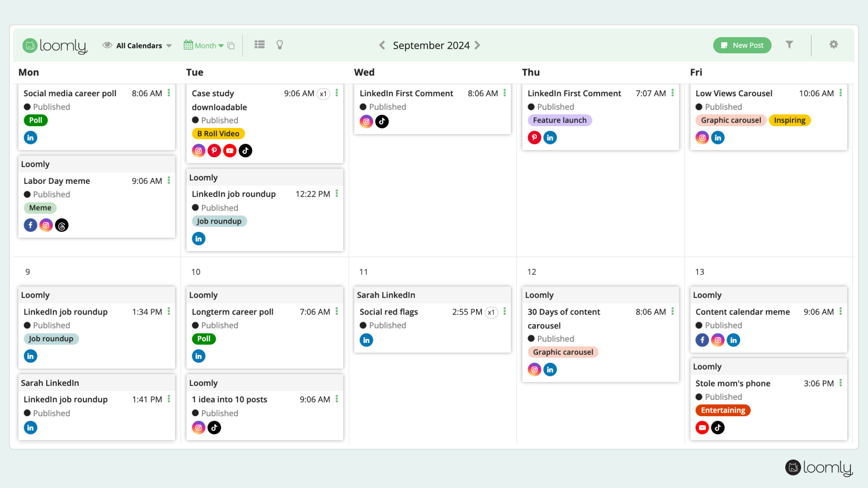
Task: Open three-dot menu on Stole mom's phone post
Action: (841, 383)
